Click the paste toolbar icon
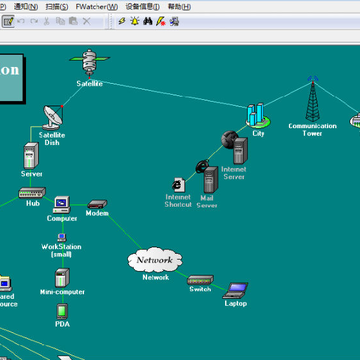The height and width of the screenshot is (360, 360). coord(73,21)
